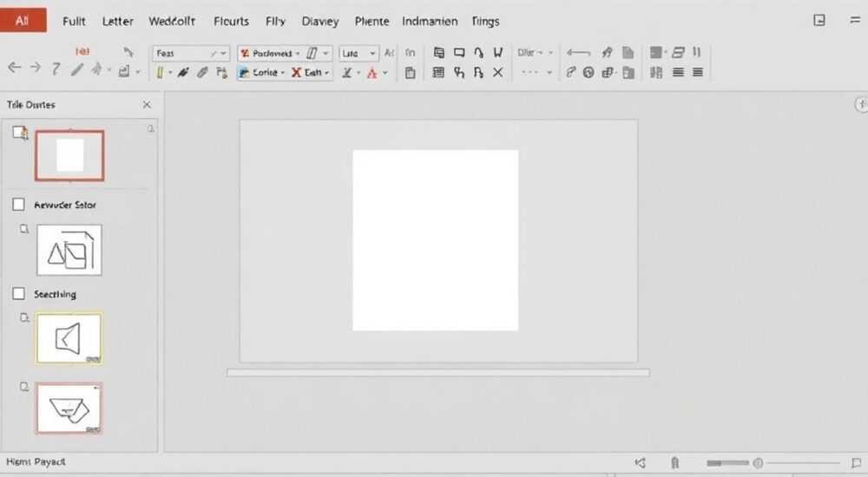The height and width of the screenshot is (477, 868).
Task: Click the gray document page icon
Action: [628, 53]
